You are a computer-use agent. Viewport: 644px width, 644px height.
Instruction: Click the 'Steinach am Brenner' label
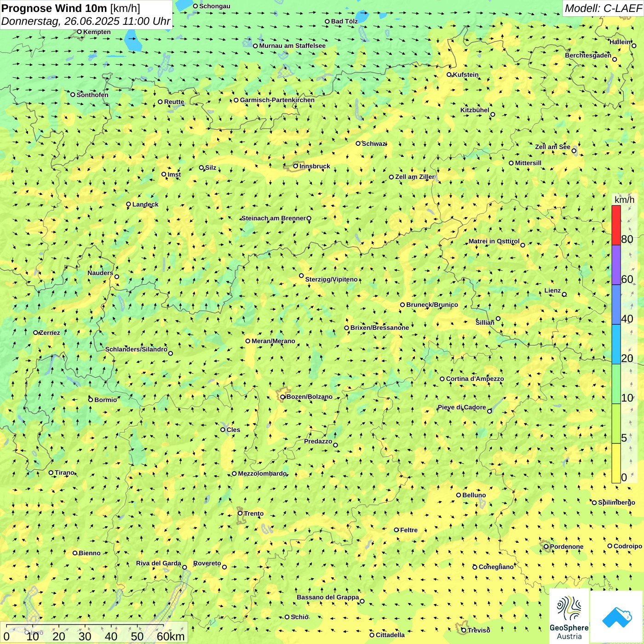[x=273, y=218]
